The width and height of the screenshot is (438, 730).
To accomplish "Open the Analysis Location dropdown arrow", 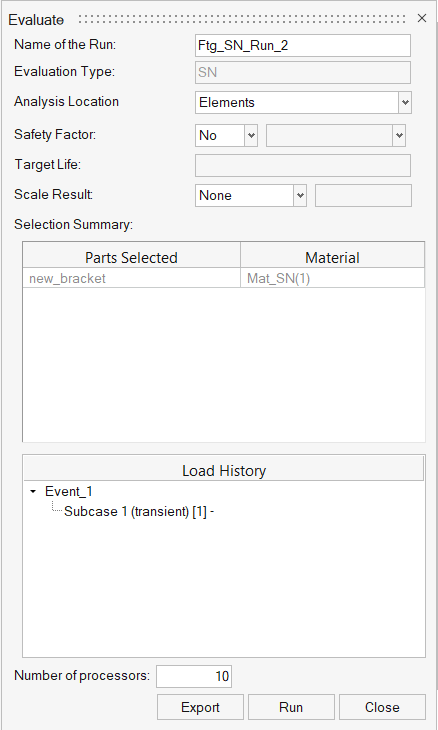I will point(404,102).
